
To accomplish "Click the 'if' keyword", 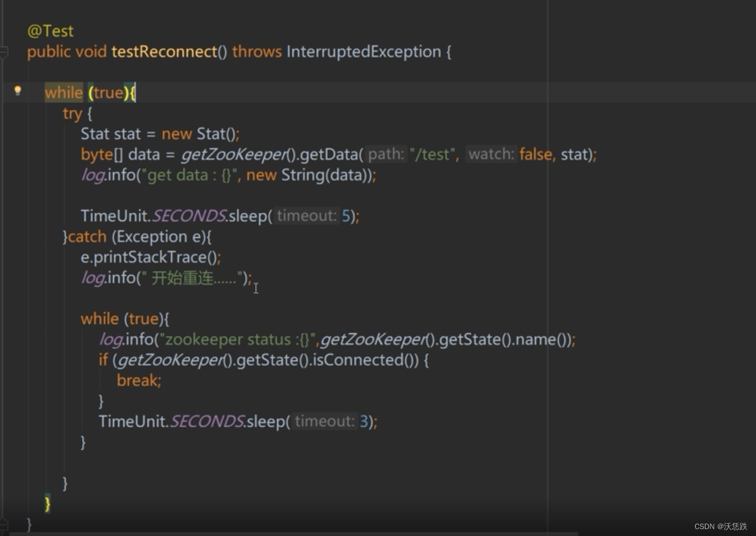I will pos(103,360).
